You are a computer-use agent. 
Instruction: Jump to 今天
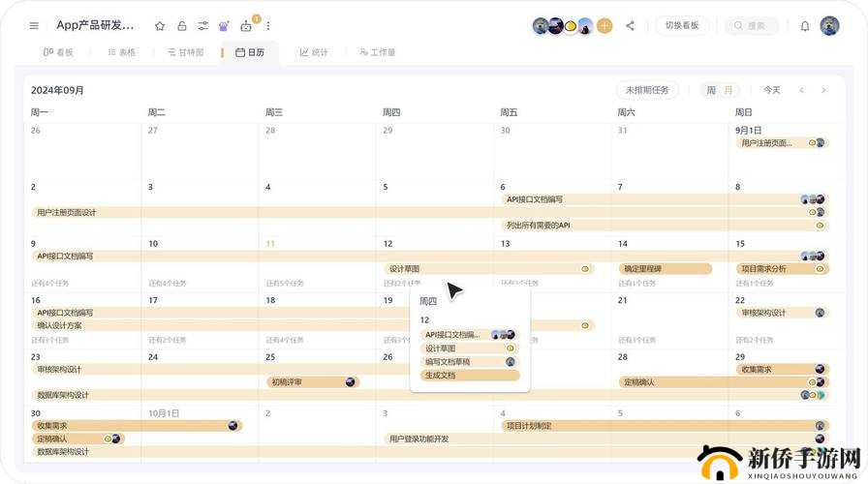(x=772, y=90)
